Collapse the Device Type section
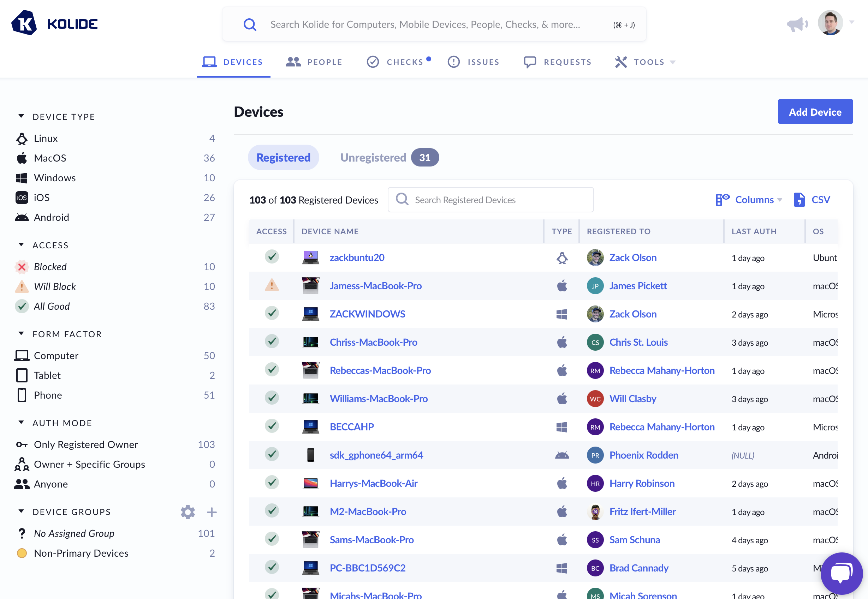Screen dimensions: 868x599 (22, 116)
